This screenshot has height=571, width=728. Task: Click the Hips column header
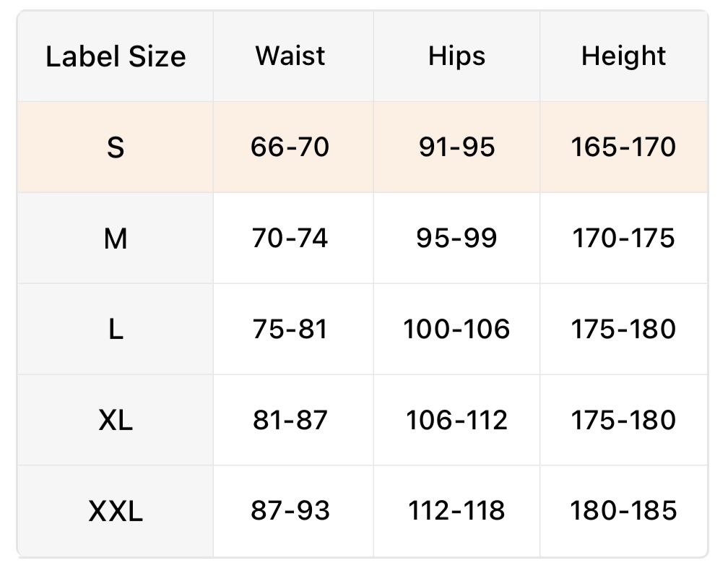coord(456,56)
